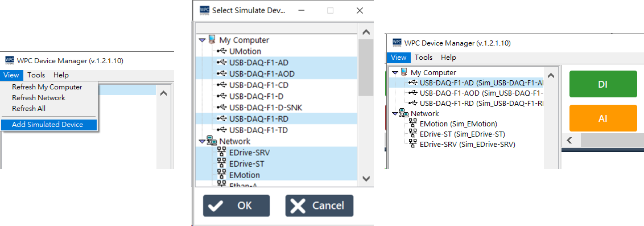
Task: Click USB icon of simulated USB-DAQ-F1-AOD
Action: point(413,93)
